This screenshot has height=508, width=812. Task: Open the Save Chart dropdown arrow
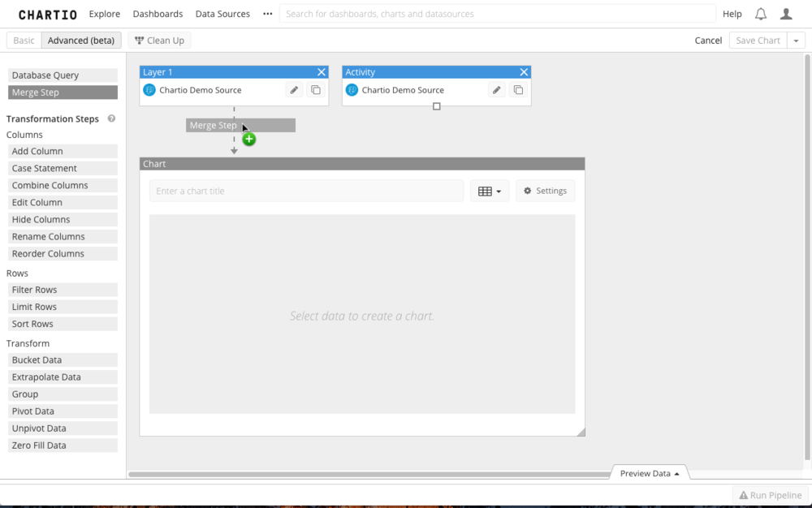click(x=796, y=41)
